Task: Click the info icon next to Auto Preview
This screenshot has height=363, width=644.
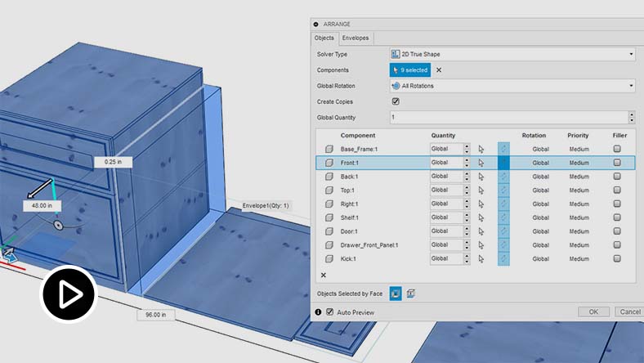Action: tap(319, 311)
